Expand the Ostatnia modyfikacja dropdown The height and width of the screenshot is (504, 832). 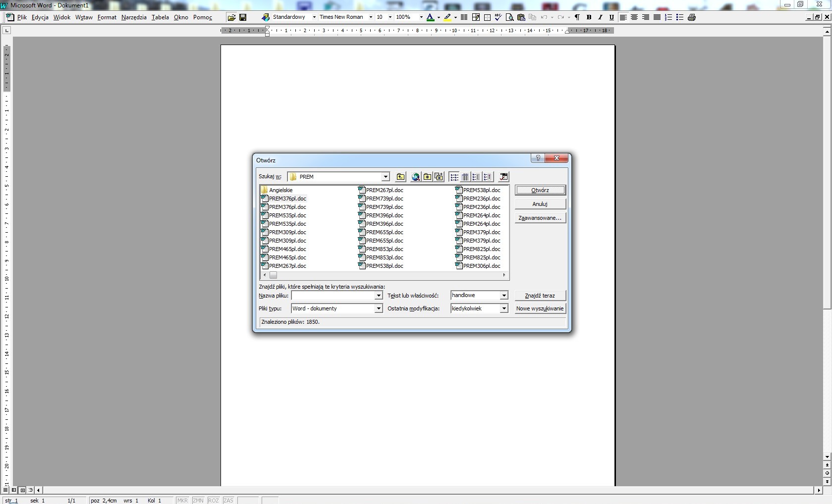(x=504, y=308)
